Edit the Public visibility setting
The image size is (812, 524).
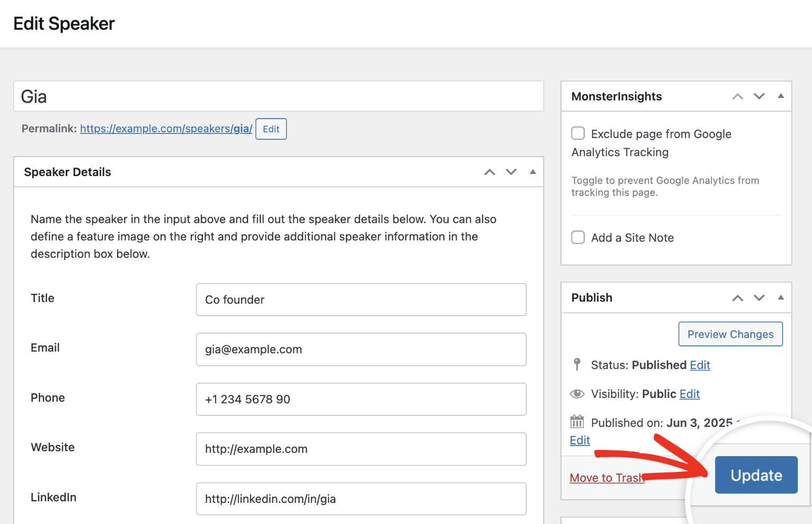click(689, 394)
